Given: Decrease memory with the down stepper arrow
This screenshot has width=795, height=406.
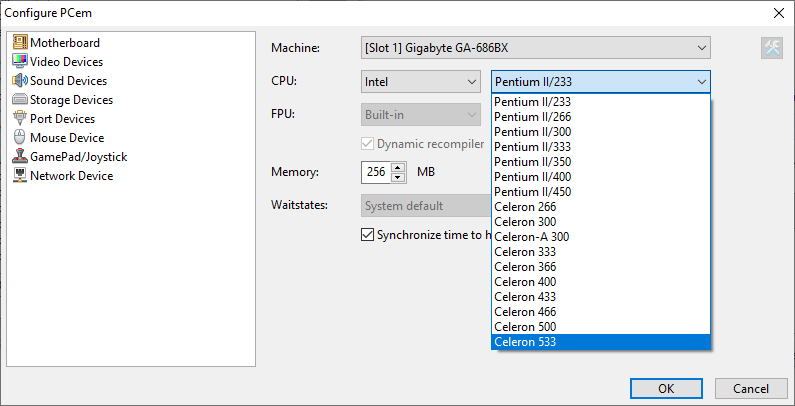Looking at the screenshot, I should point(399,177).
